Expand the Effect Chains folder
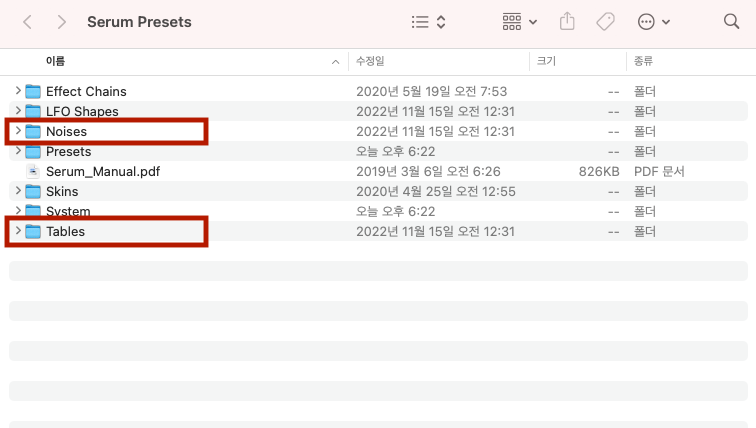 coord(18,91)
